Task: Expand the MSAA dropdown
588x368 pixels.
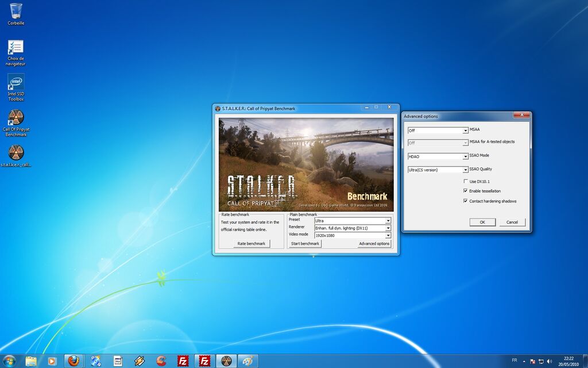Action: pos(438,131)
